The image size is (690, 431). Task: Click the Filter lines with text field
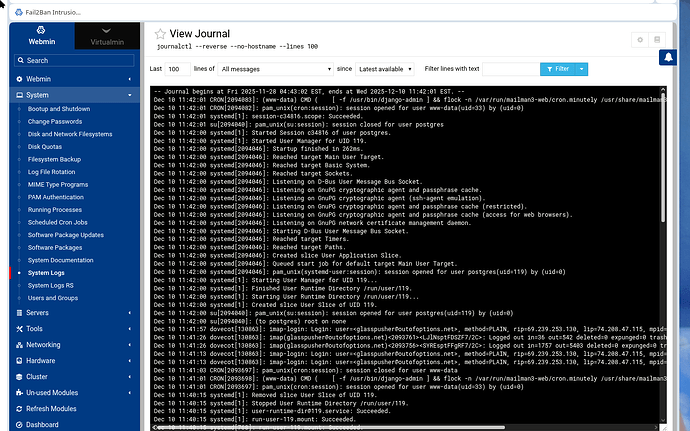coord(507,69)
